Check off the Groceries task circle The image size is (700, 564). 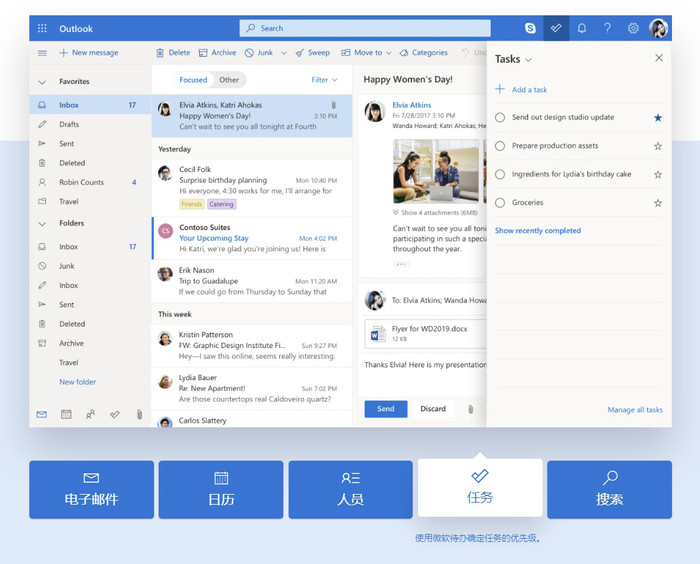pyautogui.click(x=500, y=203)
